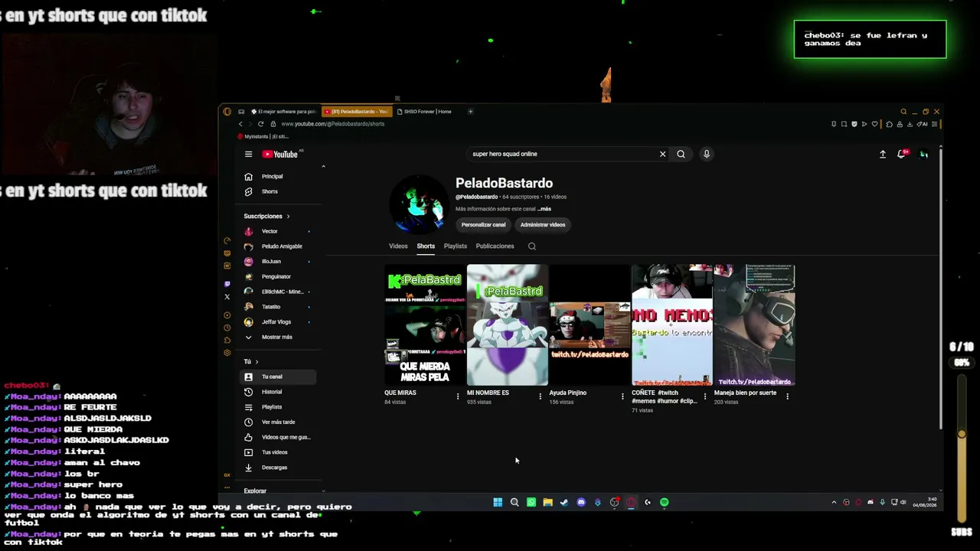980x551 pixels.
Task: Open Discord from the Windows taskbar
Action: [x=581, y=502]
